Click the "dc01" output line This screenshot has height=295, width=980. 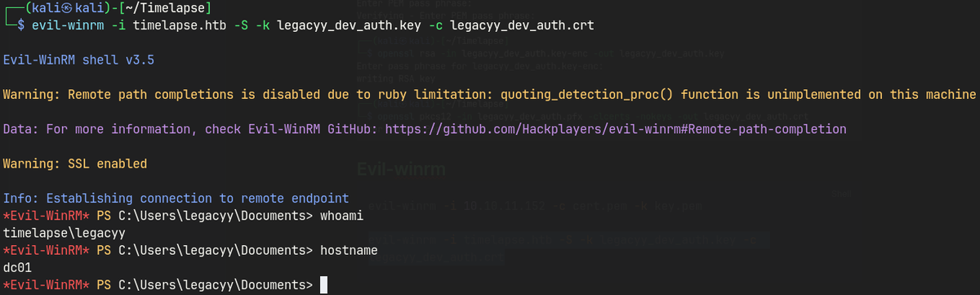[x=16, y=267]
